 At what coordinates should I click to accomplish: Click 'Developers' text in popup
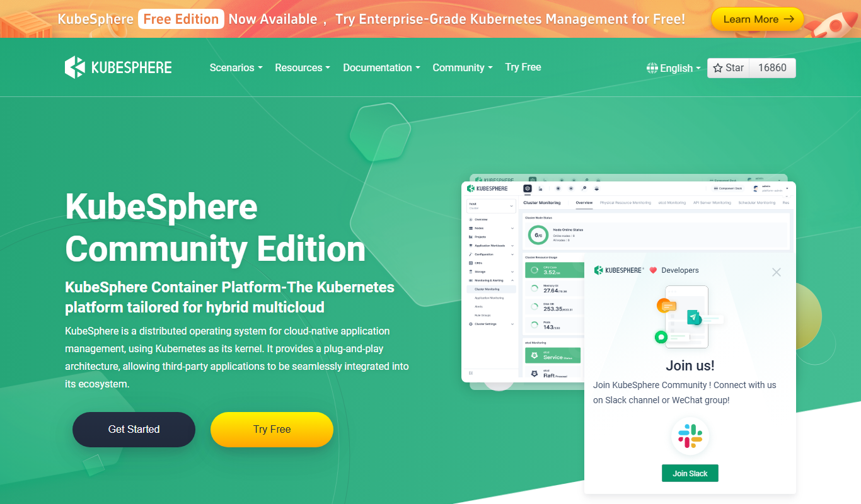click(680, 270)
